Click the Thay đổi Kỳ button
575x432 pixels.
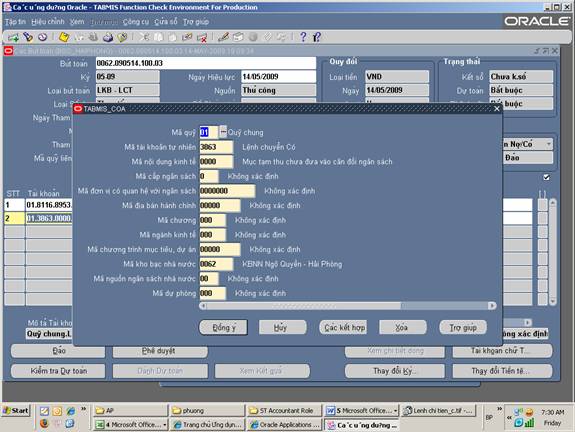[395, 371]
